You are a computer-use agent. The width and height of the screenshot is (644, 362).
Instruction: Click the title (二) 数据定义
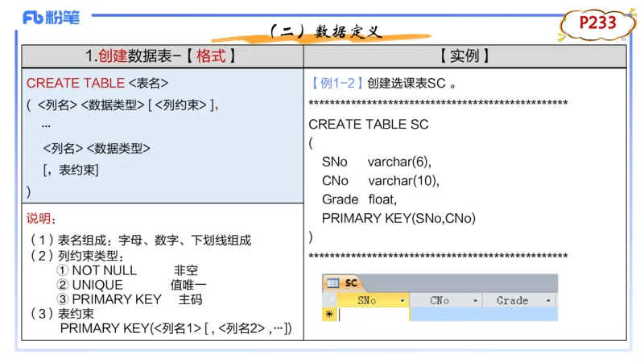pyautogui.click(x=327, y=31)
